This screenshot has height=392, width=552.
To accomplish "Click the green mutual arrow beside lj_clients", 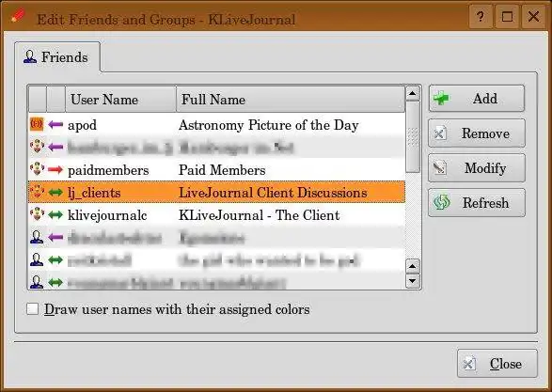I will (x=55, y=193).
